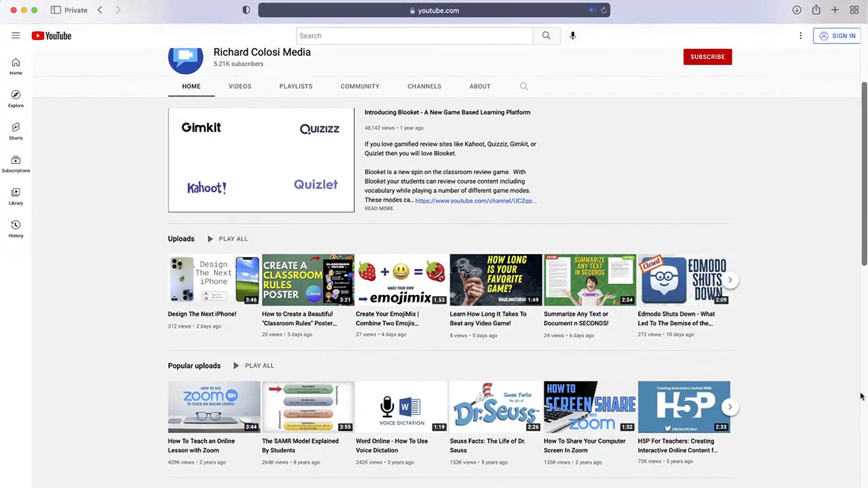
Task: Start voice search with microphone icon
Action: click(573, 36)
